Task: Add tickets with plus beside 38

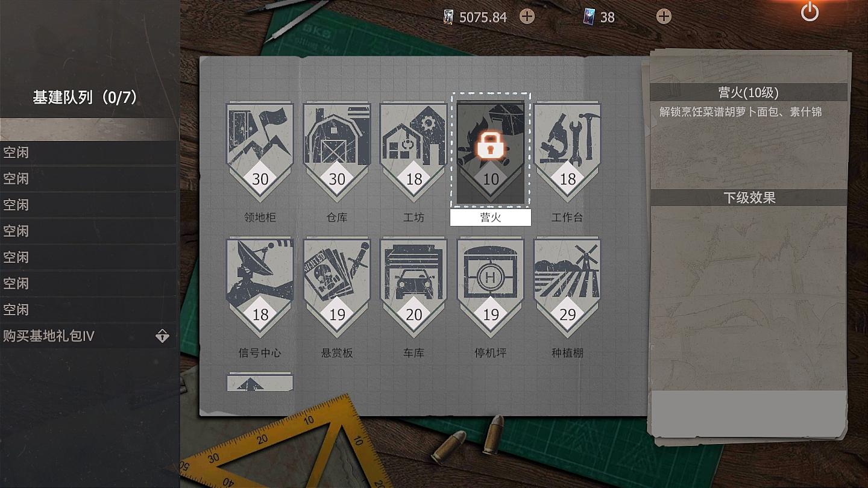Action: click(664, 16)
